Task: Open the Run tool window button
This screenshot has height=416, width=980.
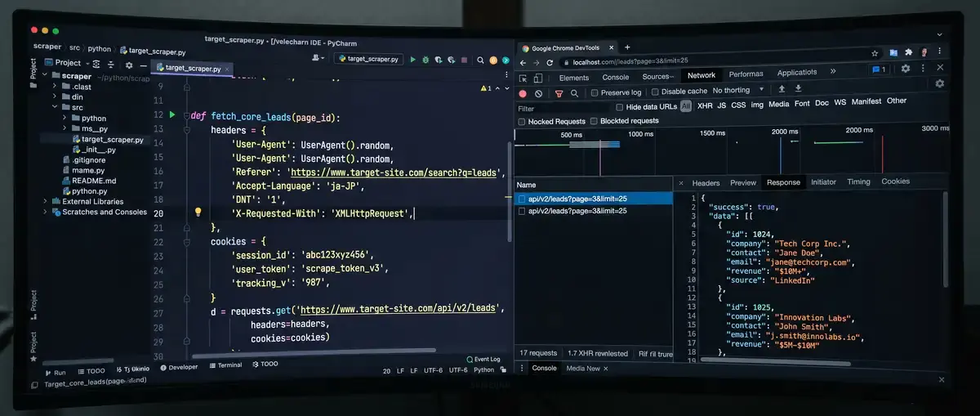Action: [x=55, y=372]
